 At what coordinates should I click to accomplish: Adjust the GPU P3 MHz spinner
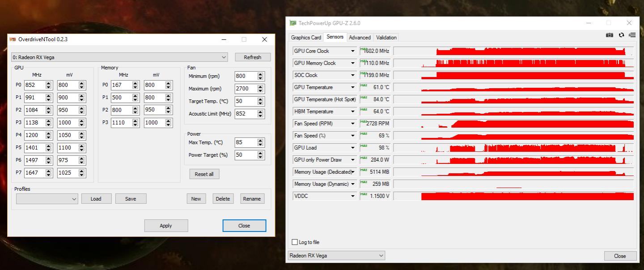(x=49, y=123)
